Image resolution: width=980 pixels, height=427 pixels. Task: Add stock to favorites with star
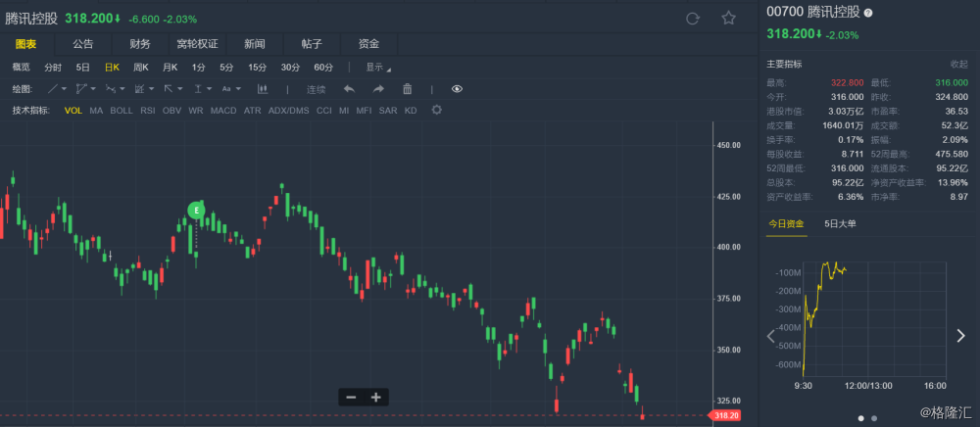(x=728, y=18)
